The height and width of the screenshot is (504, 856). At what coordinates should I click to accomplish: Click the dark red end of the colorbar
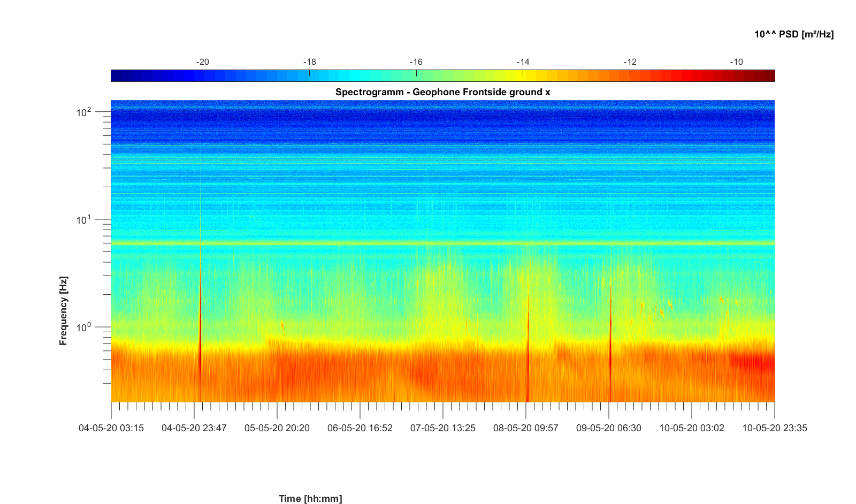pyautogui.click(x=769, y=76)
